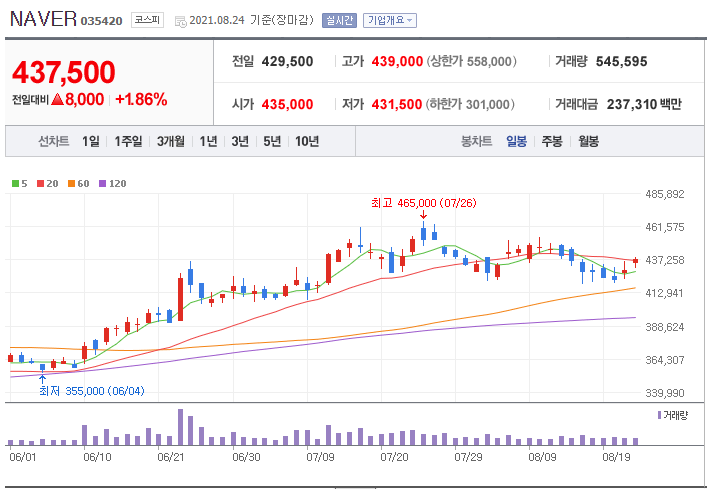This screenshot has width=707, height=489.
Task: Open the 기업개요 dropdown
Action: click(x=390, y=20)
